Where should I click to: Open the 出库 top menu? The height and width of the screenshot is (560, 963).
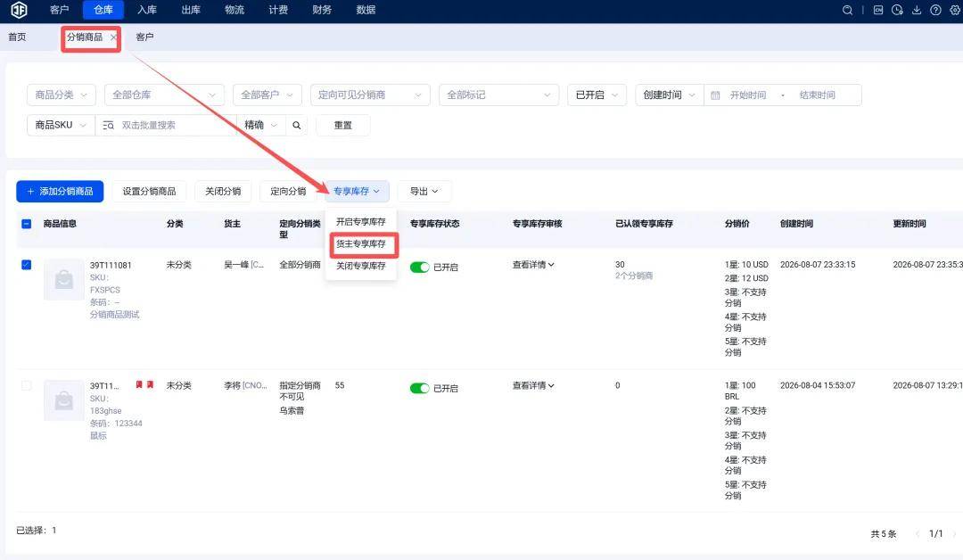191,10
